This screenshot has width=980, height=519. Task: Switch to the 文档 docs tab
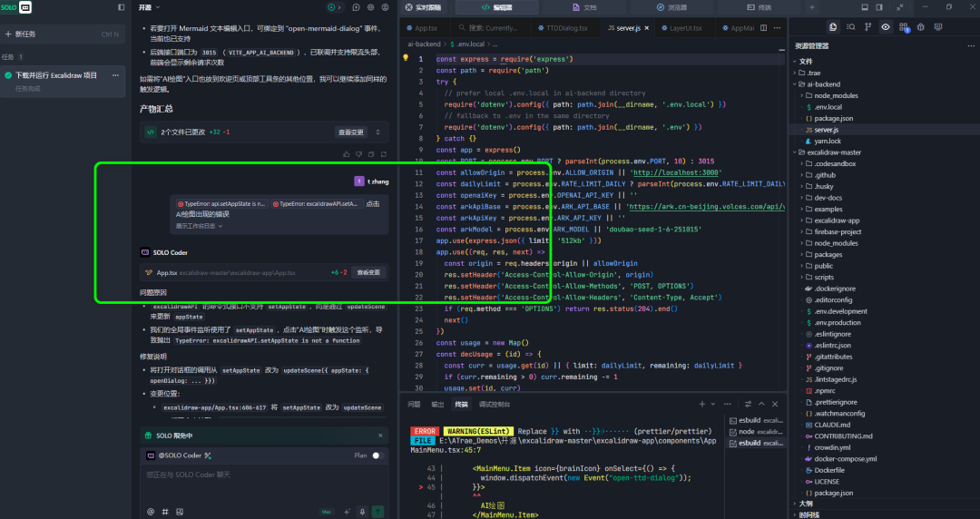(x=584, y=7)
